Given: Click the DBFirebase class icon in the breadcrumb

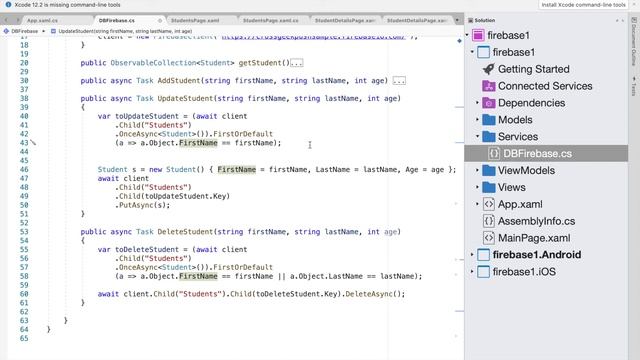Looking at the screenshot, I should (6, 31).
